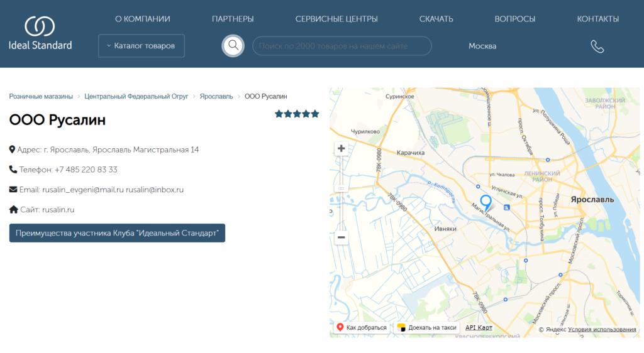The width and height of the screenshot is (644, 353).
Task: Click the phone handset icon in header
Action: 597,46
